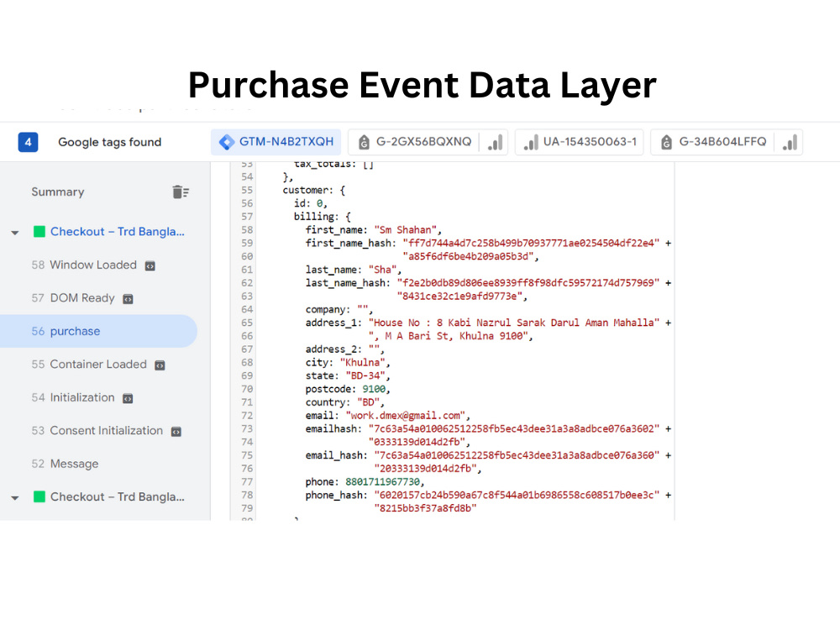The width and height of the screenshot is (840, 630).
Task: Collapse the first Checkout – Trd Bangla group
Action: coord(15,233)
